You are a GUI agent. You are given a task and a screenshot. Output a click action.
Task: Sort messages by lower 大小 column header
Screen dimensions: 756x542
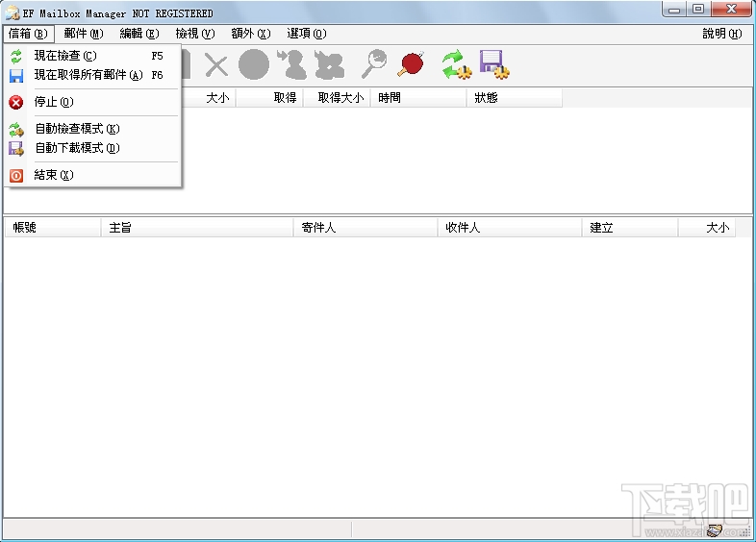click(x=707, y=228)
